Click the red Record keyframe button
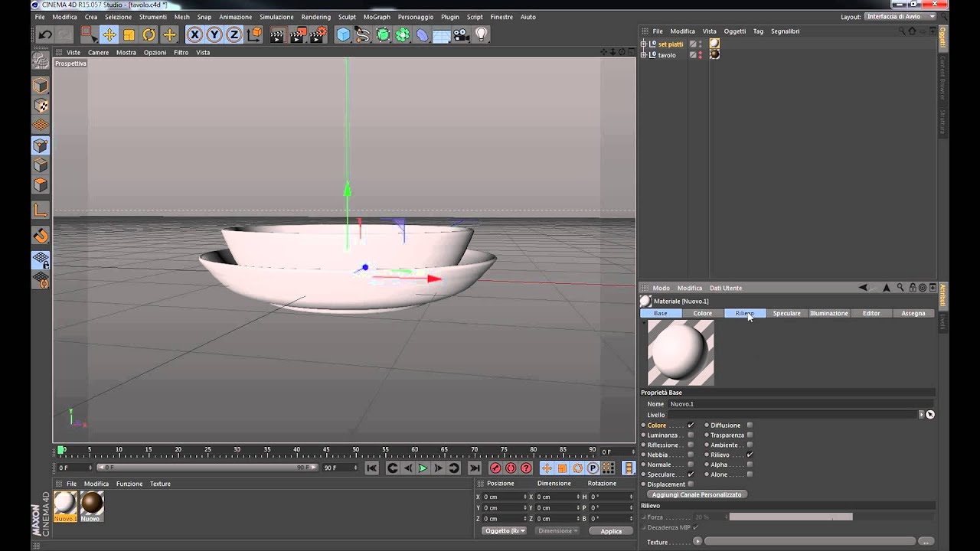 495,468
